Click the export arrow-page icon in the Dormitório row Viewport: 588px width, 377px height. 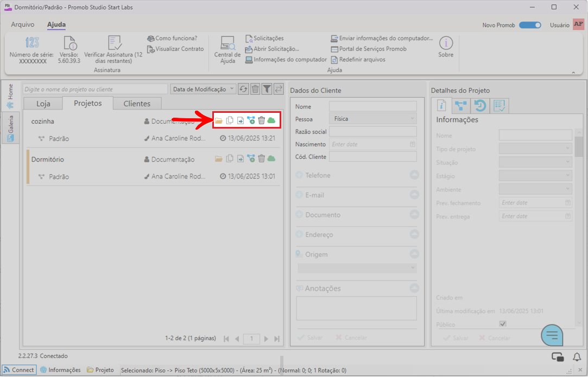[241, 159]
